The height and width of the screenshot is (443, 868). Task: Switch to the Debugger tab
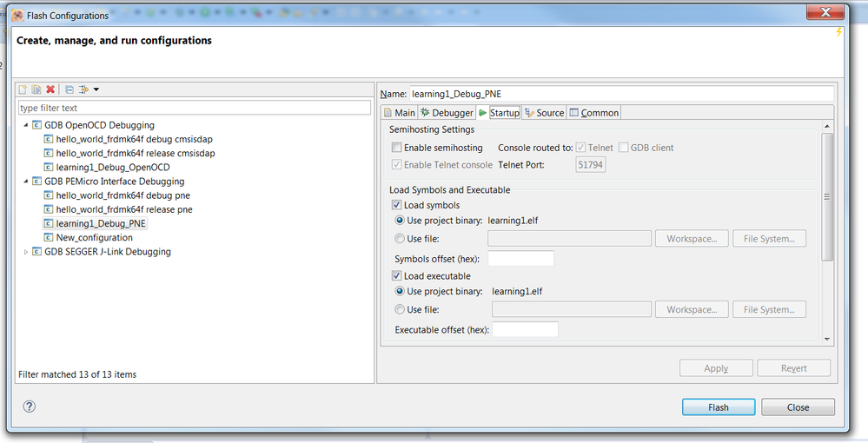pos(447,112)
